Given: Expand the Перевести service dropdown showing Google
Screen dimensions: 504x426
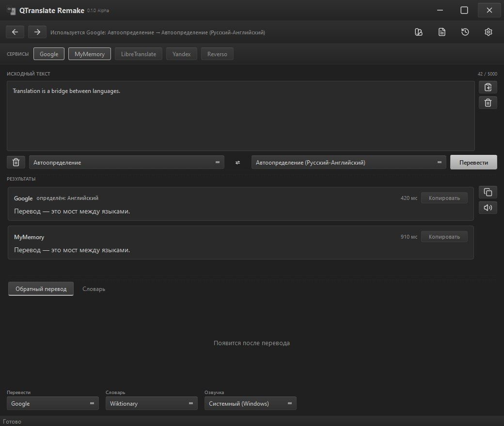Looking at the screenshot, I should (53, 404).
